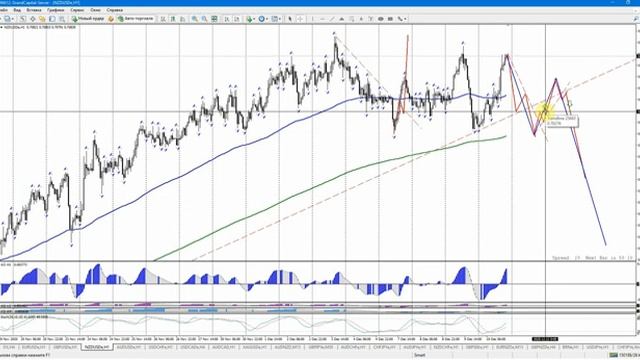Select the active NZDUSD,H1 chart tab
Viewport: 640px width, 360px height.
point(97,347)
